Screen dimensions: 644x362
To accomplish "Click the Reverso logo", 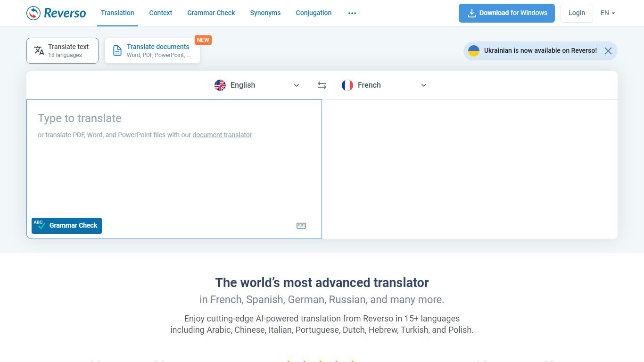I will (56, 13).
